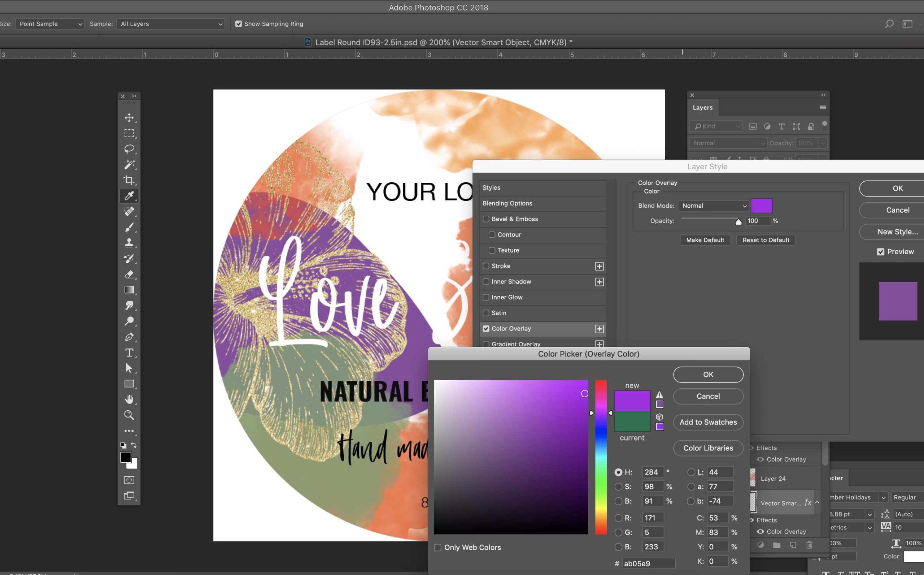Image resolution: width=924 pixels, height=575 pixels.
Task: Select the Zoom tool
Action: click(129, 415)
